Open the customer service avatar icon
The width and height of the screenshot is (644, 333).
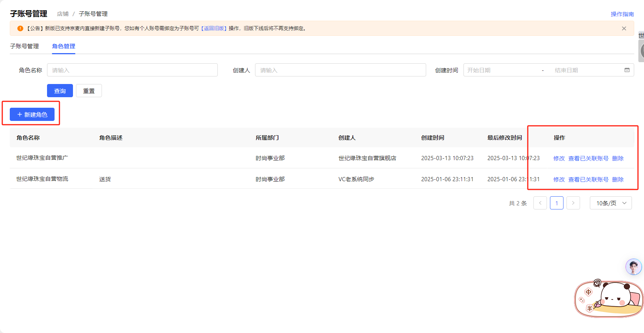(633, 267)
